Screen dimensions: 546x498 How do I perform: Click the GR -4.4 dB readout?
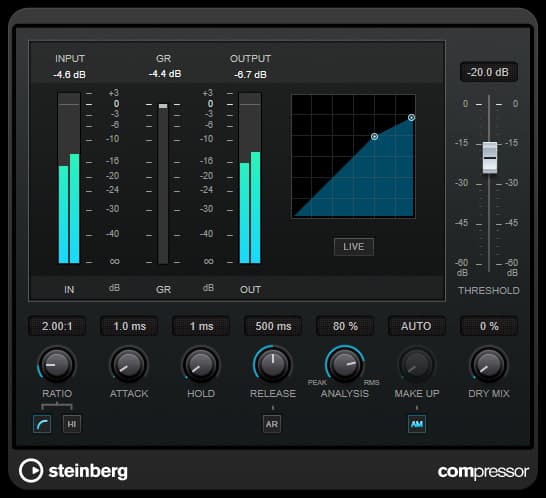coord(165,74)
